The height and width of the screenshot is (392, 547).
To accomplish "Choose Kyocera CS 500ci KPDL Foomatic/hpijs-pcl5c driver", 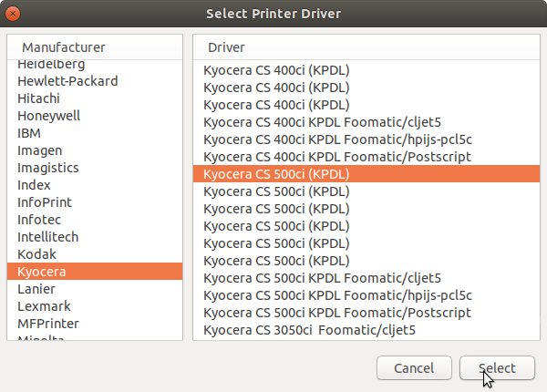I will pos(366,295).
